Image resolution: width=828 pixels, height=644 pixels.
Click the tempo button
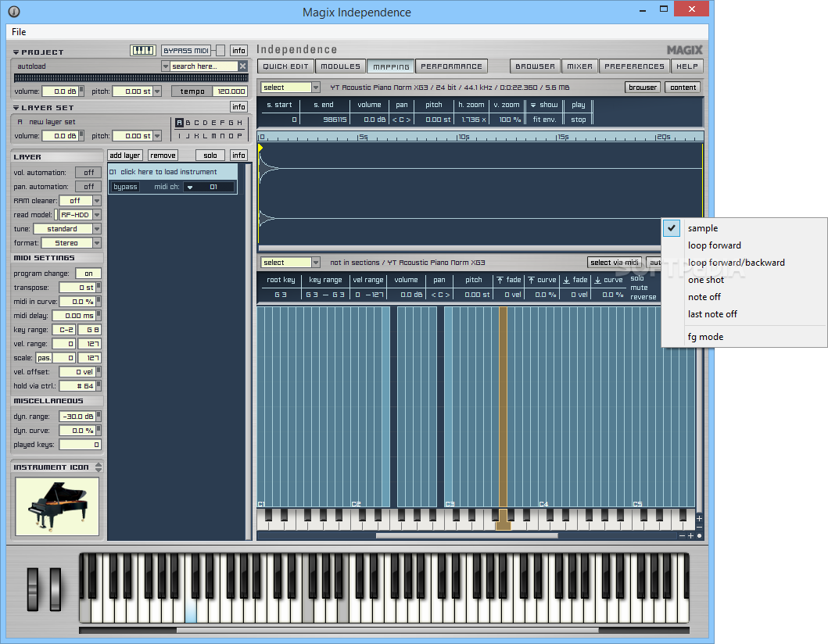192,91
